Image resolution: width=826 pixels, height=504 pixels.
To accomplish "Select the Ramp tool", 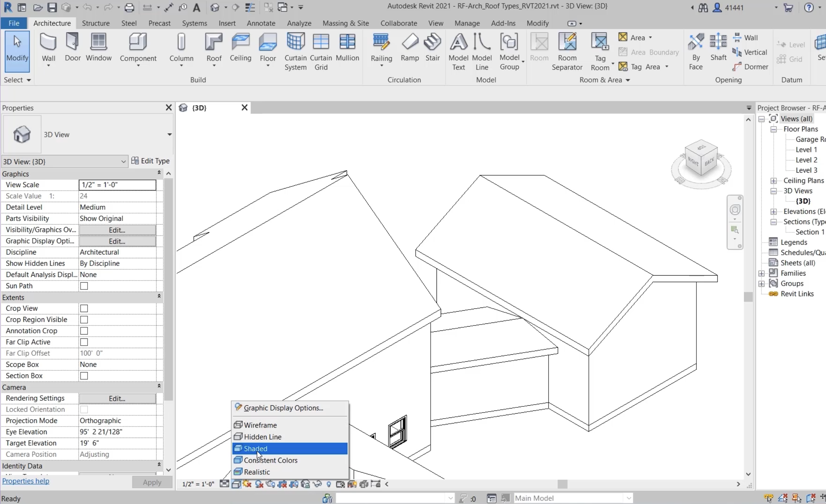I will pyautogui.click(x=410, y=47).
